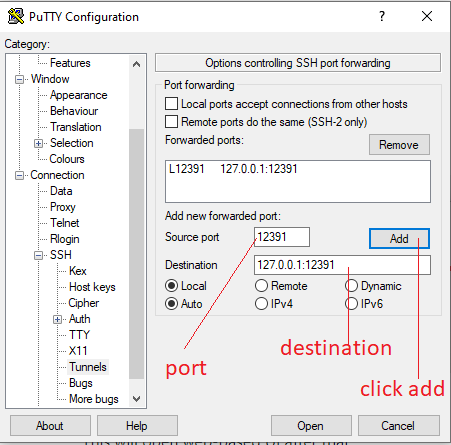Select the Auto radio button
Viewport: 451px width, 445px height.
(171, 304)
